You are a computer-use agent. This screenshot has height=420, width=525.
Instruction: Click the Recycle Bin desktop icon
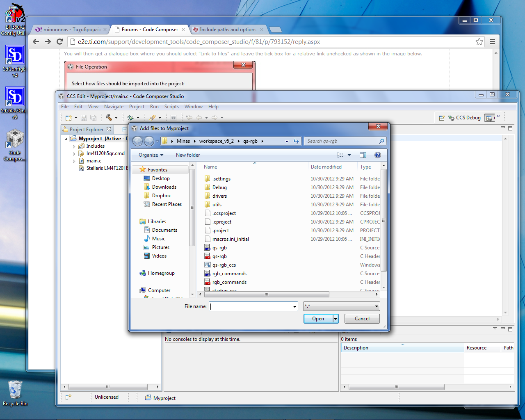15,393
